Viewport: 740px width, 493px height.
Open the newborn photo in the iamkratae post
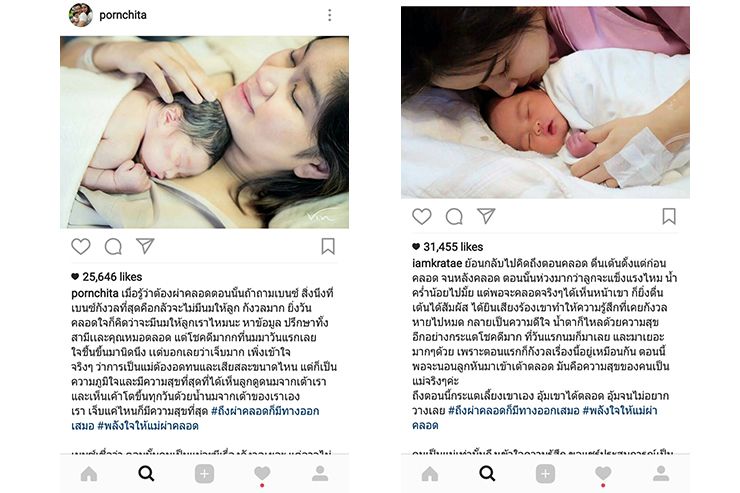point(545,102)
